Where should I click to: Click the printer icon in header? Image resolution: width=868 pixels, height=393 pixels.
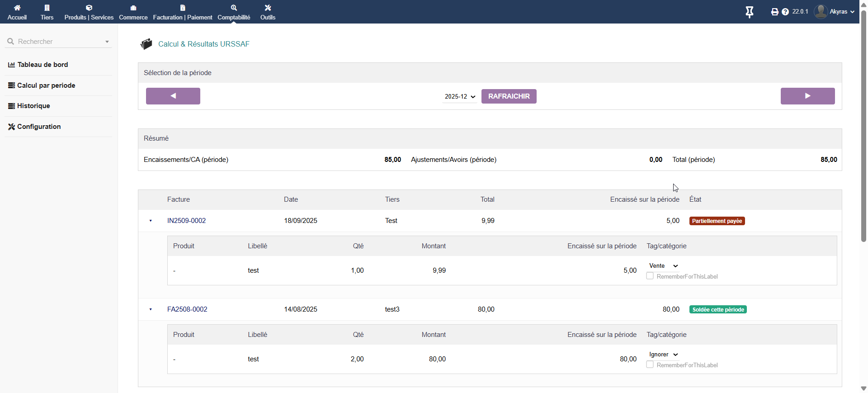[774, 12]
